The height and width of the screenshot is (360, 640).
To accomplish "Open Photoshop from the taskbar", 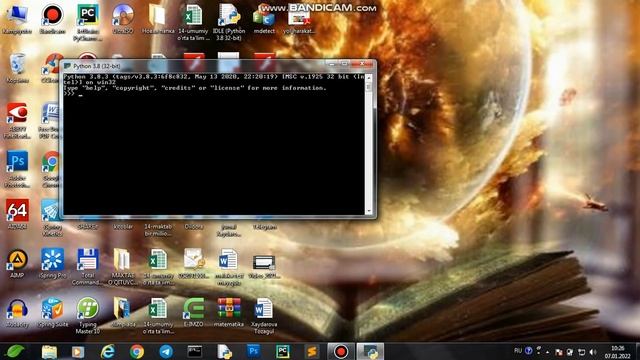I will (253, 352).
